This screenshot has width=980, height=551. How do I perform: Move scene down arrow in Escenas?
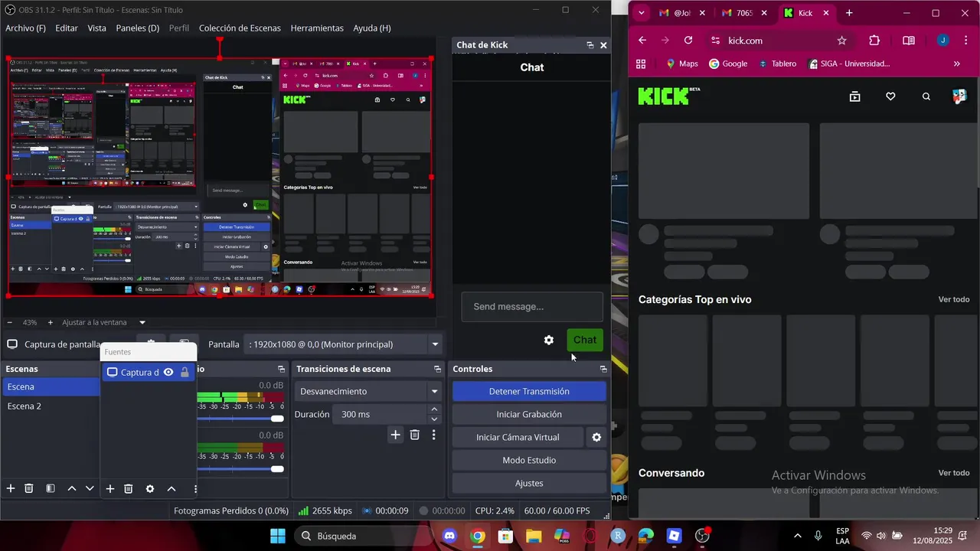[90, 488]
